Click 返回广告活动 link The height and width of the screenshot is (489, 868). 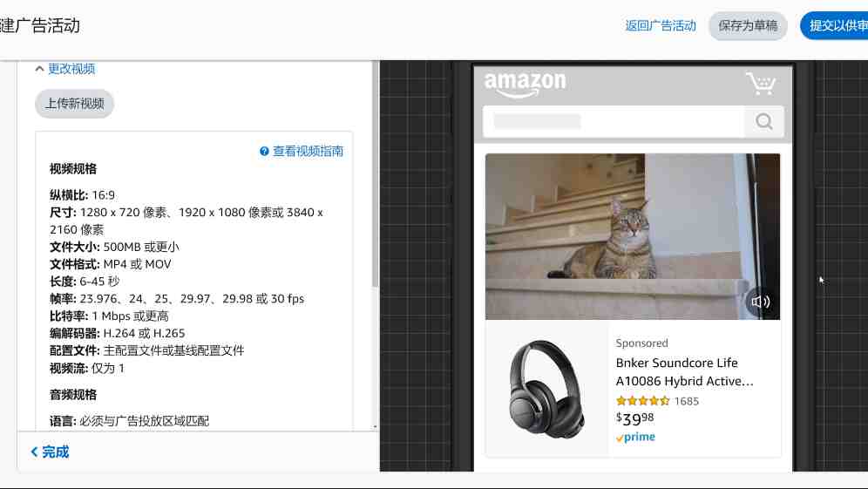661,25
